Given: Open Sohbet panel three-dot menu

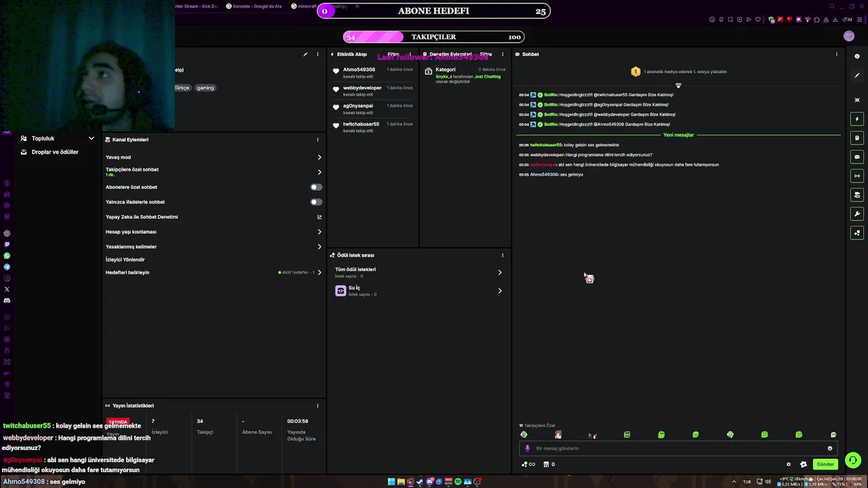Looking at the screenshot, I should coord(836,54).
